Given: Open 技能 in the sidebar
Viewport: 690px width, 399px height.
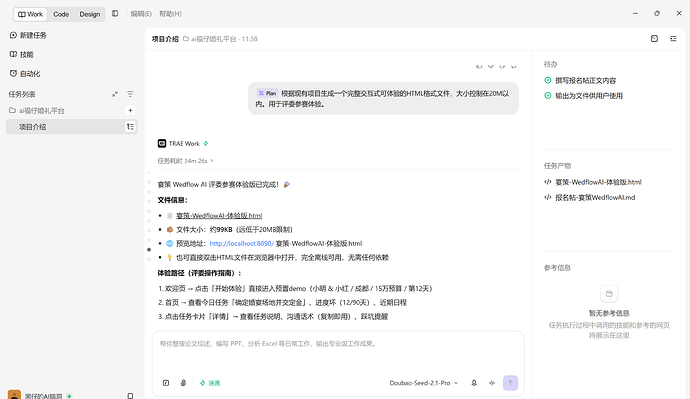Looking at the screenshot, I should tap(22, 55).
